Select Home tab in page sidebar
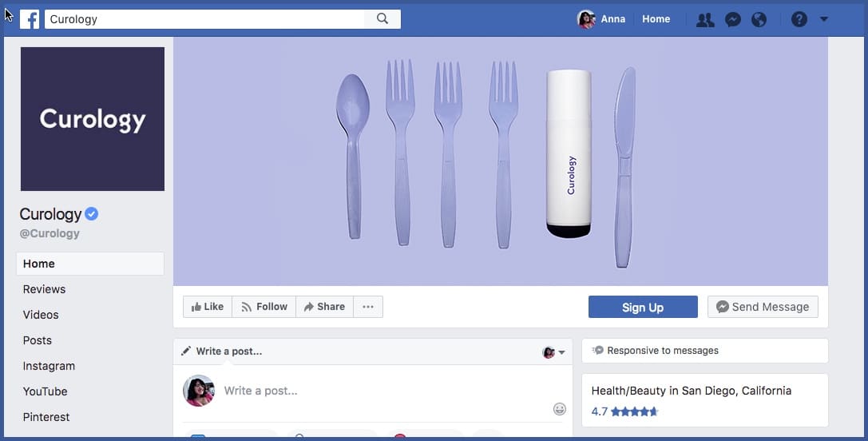Screen dimensions: 868x441 tap(90, 264)
